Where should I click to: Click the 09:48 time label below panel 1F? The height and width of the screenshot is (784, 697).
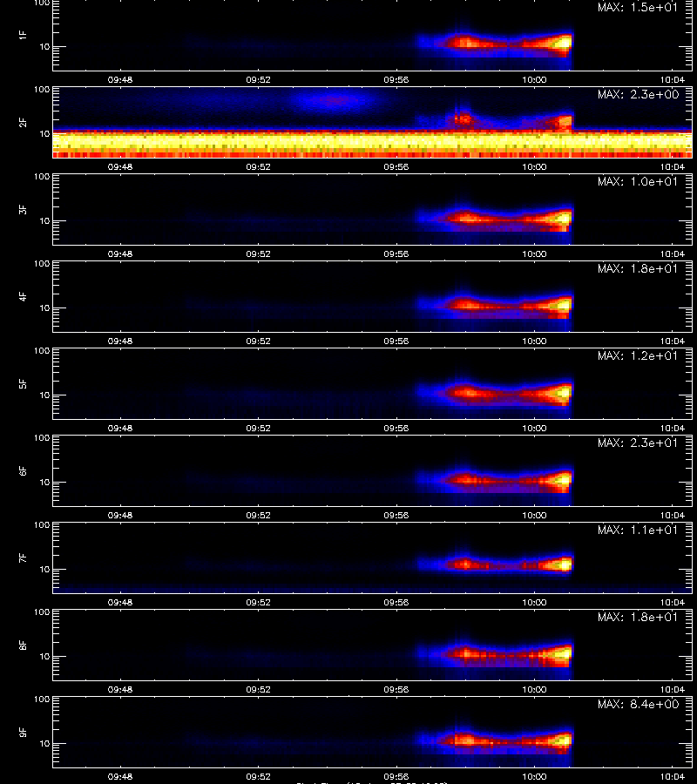coord(120,80)
